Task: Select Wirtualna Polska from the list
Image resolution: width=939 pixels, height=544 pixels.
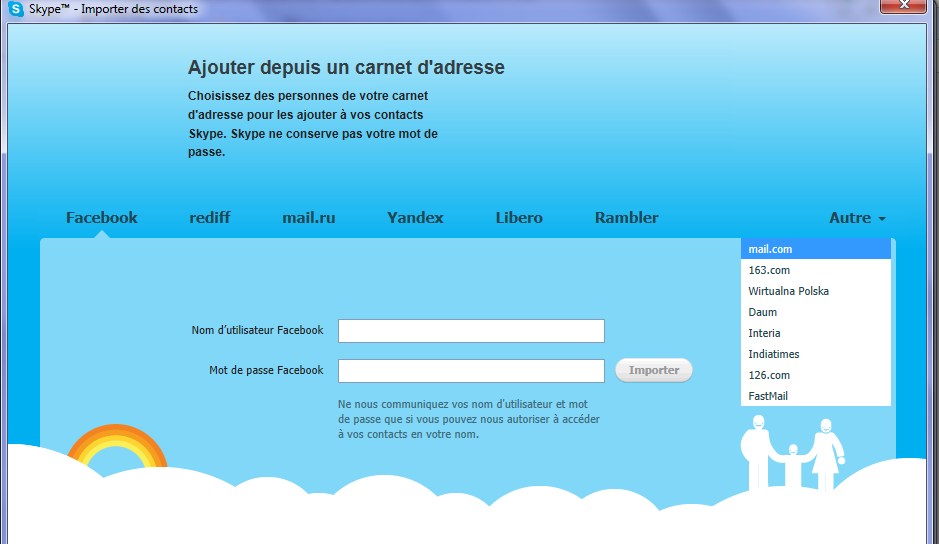Action: click(816, 291)
